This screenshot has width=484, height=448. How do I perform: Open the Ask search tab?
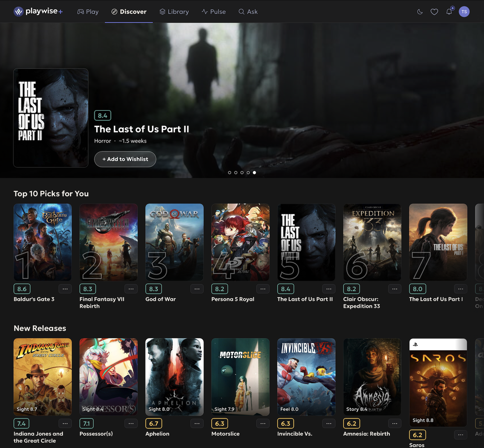pos(248,12)
